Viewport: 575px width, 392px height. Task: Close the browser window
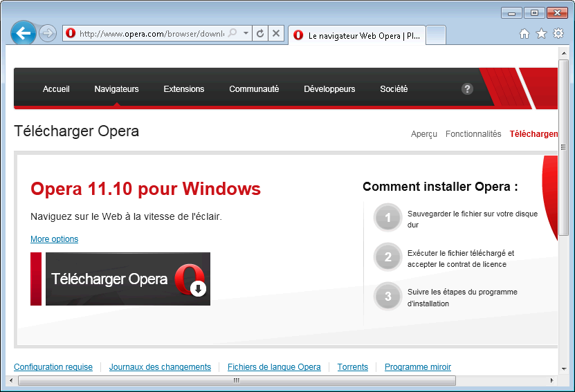pyautogui.click(x=557, y=13)
